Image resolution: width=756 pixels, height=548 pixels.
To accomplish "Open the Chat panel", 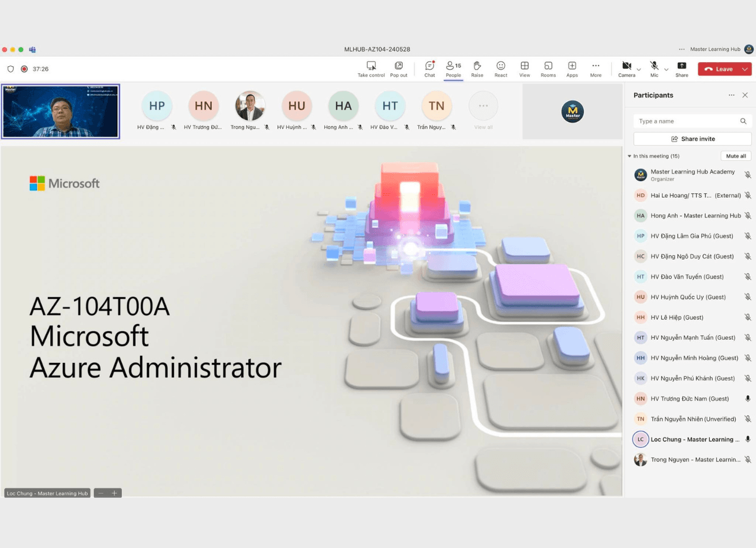I will tap(429, 69).
